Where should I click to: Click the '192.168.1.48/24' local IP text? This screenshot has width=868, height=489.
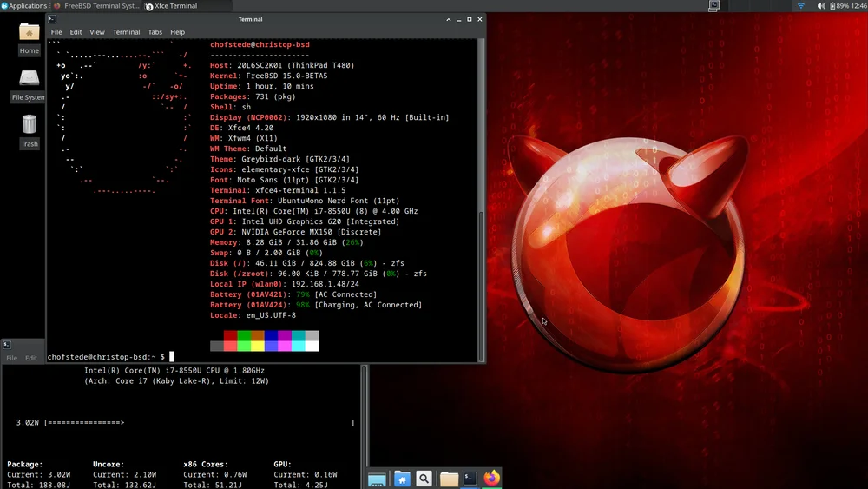[x=325, y=284]
